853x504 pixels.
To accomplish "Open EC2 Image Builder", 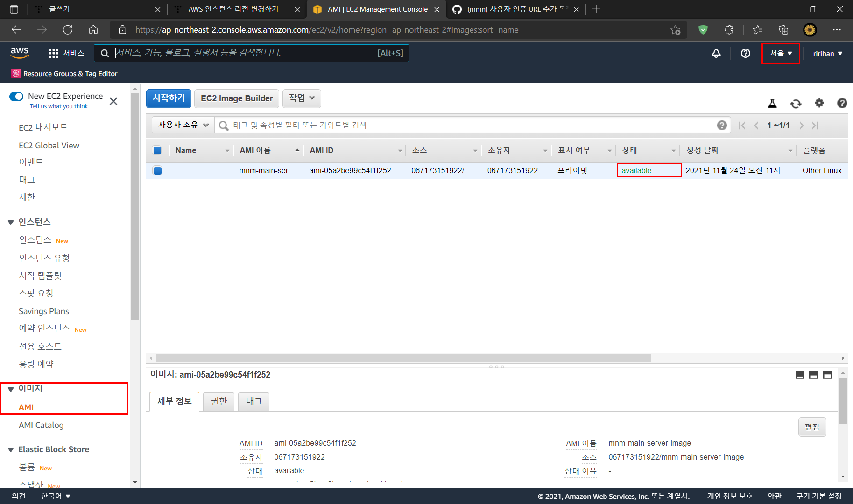I will (x=237, y=98).
